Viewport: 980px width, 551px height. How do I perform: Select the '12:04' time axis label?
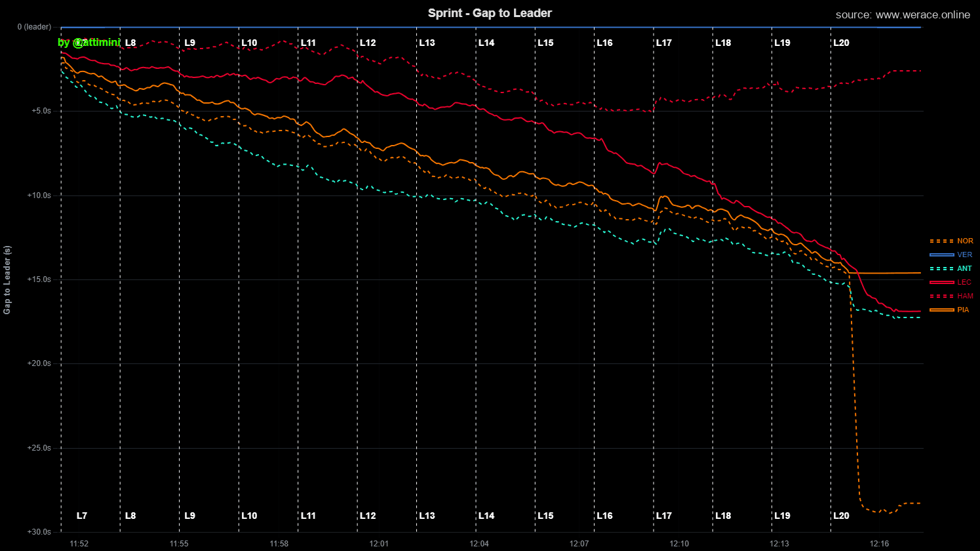click(x=479, y=544)
